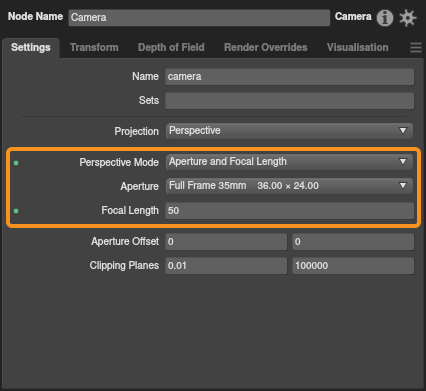Open the tab layout hamburger menu
The height and width of the screenshot is (391, 426).
point(416,47)
